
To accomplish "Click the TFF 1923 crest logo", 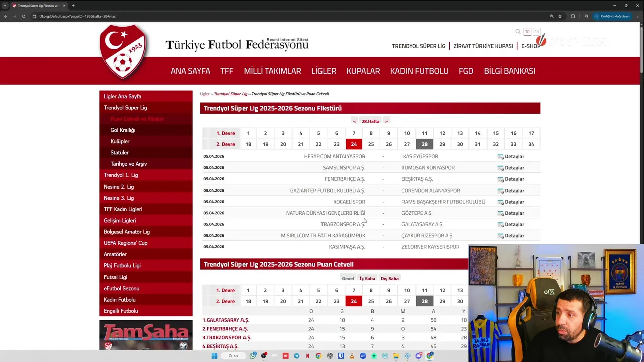I will (x=123, y=52).
